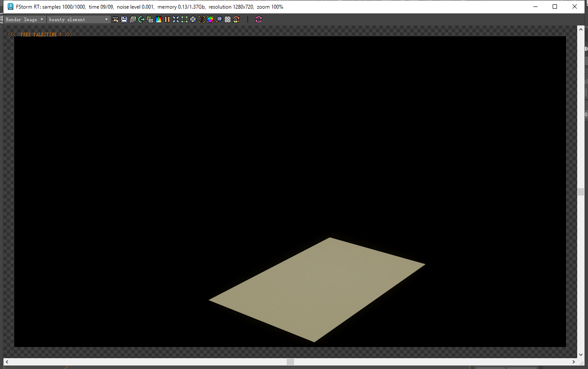The image size is (588, 369).
Task: Click the save image floppy icon
Action: pyautogui.click(x=124, y=19)
